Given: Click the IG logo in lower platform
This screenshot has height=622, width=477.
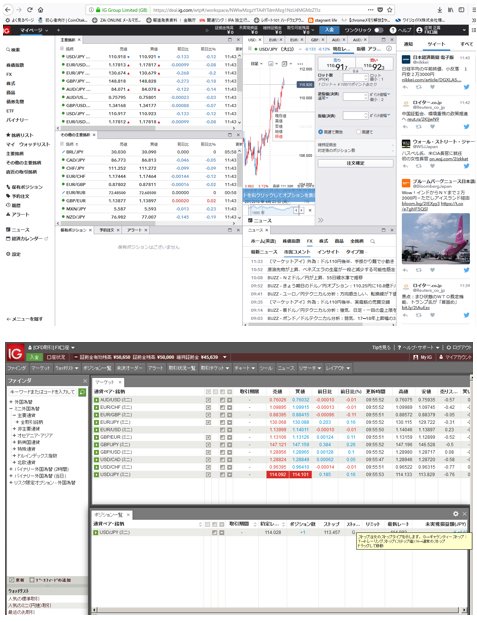Looking at the screenshot, I should (15, 353).
